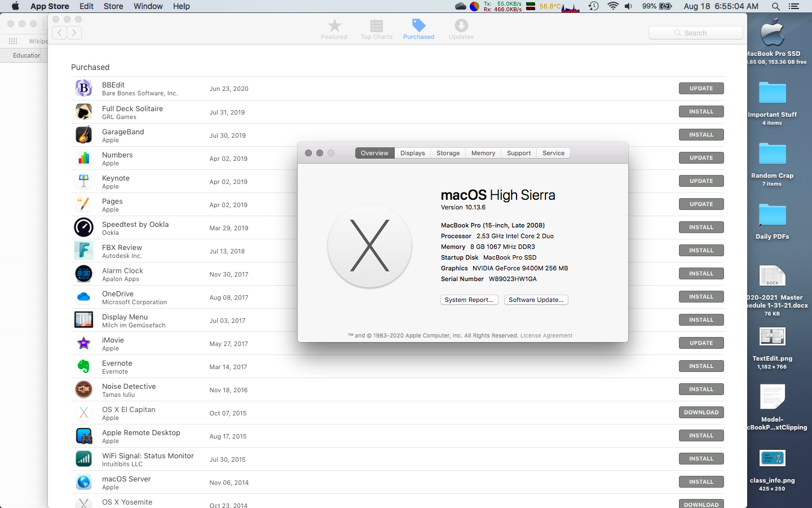The width and height of the screenshot is (812, 508).
Task: Click the Noise Detective app icon
Action: click(x=83, y=389)
